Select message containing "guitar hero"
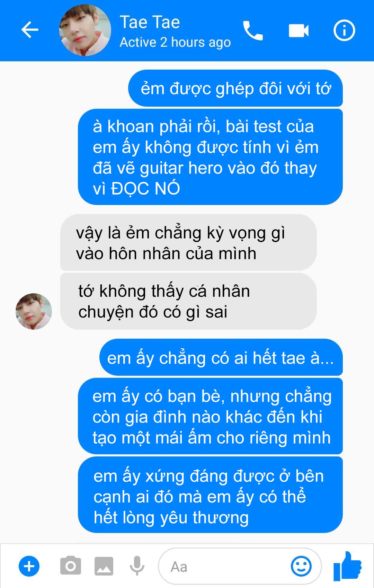The image size is (374, 588). coord(210,157)
